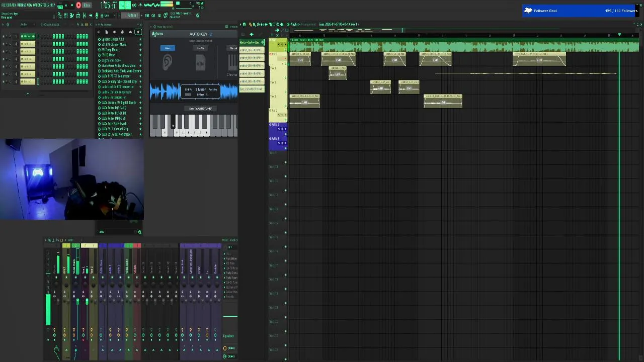Open the Pattern 1 selector
Viewport: 644px width, 362px height.
coord(132,16)
